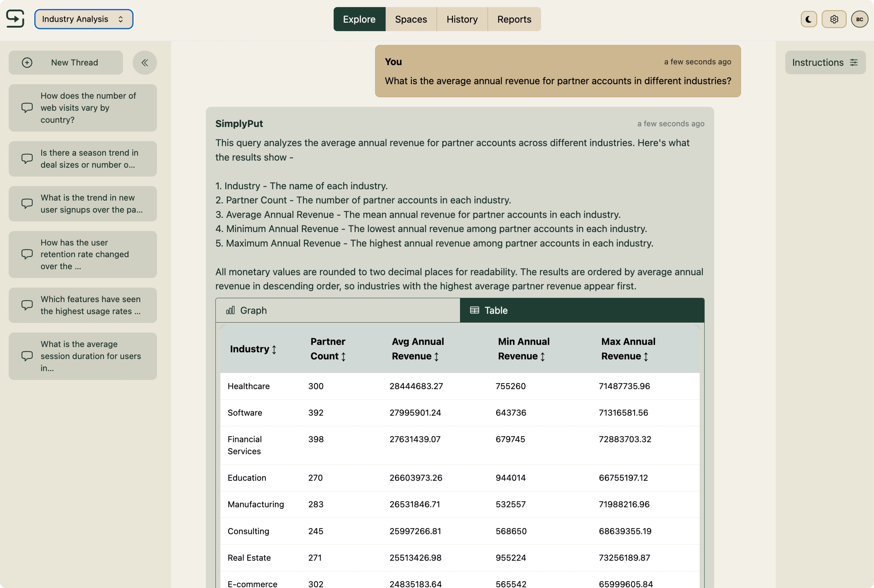874x588 pixels.
Task: Collapse the sidebar with the double chevron
Action: pos(144,63)
